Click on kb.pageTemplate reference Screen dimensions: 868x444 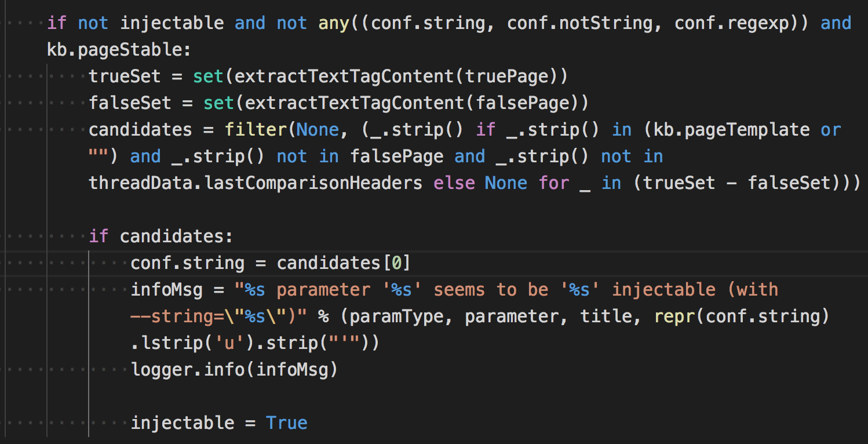[x=731, y=130]
